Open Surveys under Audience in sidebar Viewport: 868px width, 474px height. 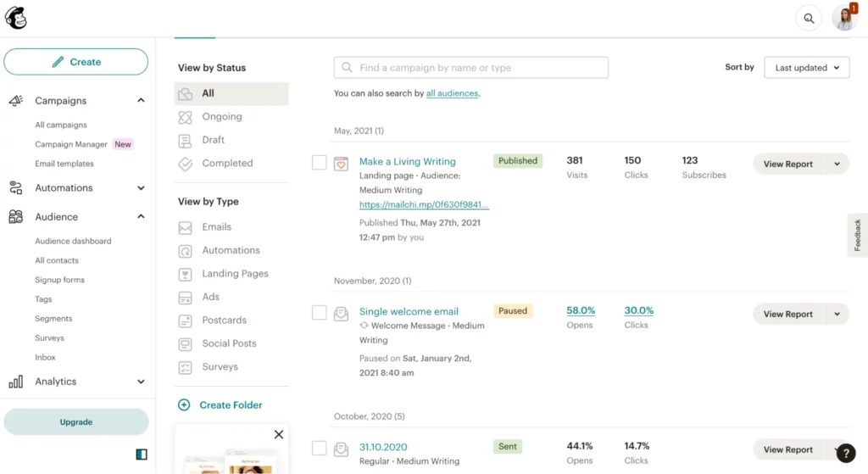click(49, 337)
